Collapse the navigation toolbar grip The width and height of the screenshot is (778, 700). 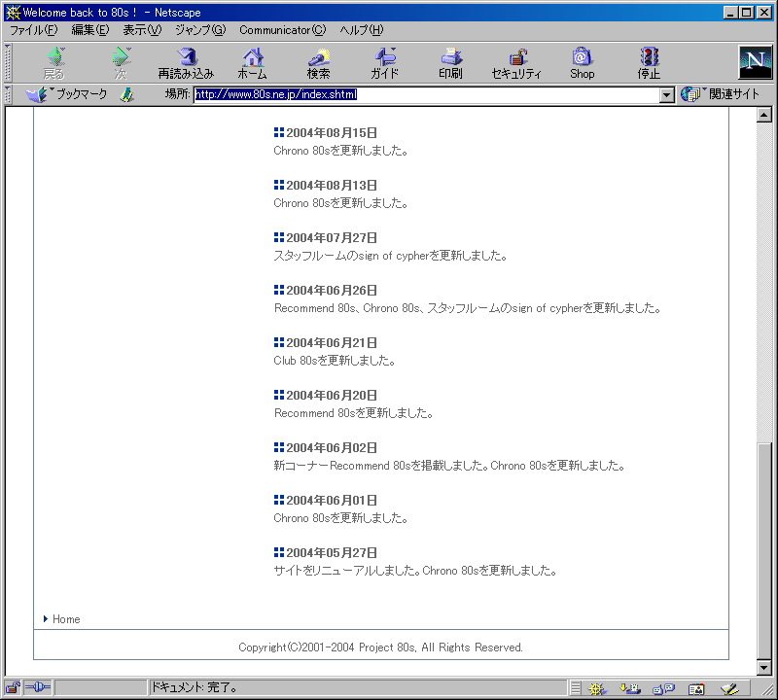click(8, 63)
